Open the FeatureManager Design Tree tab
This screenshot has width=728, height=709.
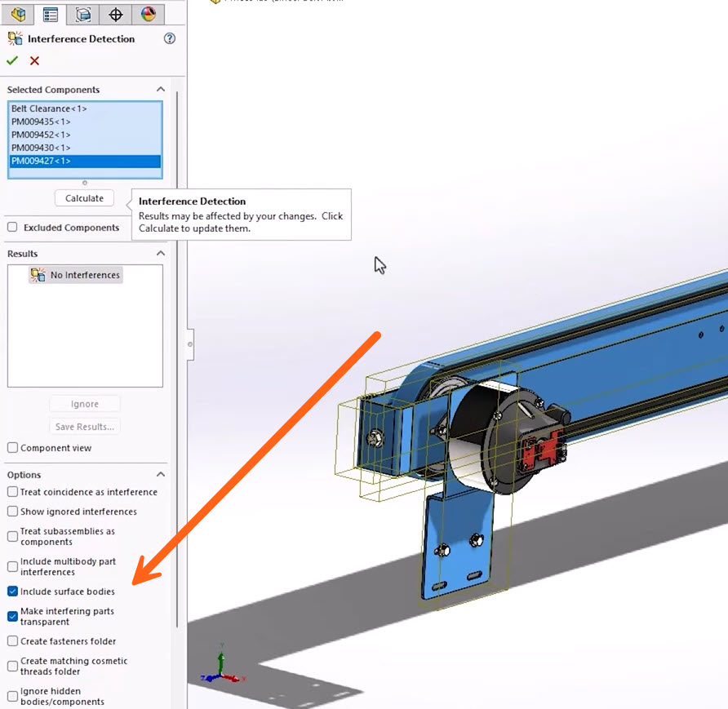pyautogui.click(x=18, y=14)
